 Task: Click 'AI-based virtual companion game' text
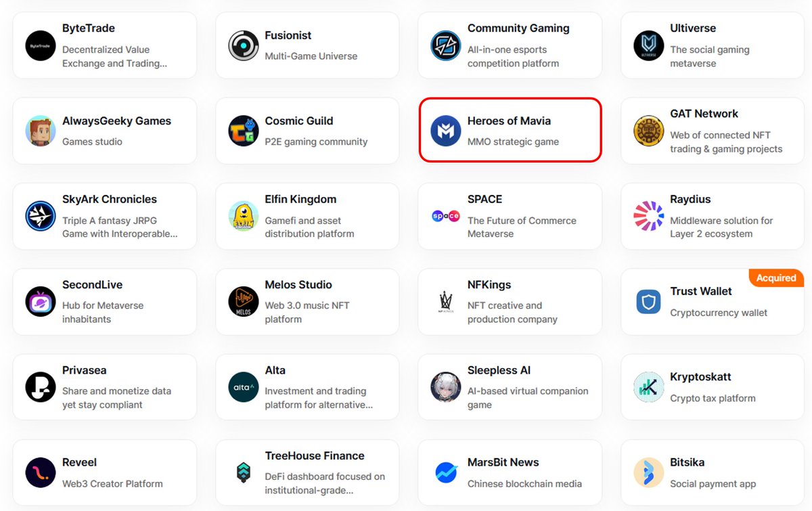click(x=528, y=397)
